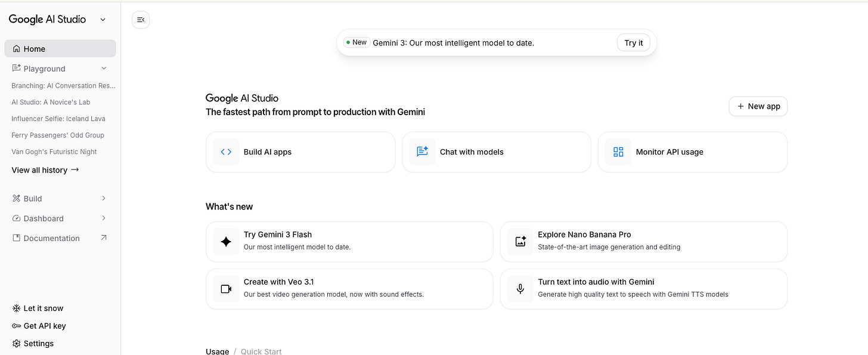Click the Home house icon

pyautogui.click(x=16, y=49)
